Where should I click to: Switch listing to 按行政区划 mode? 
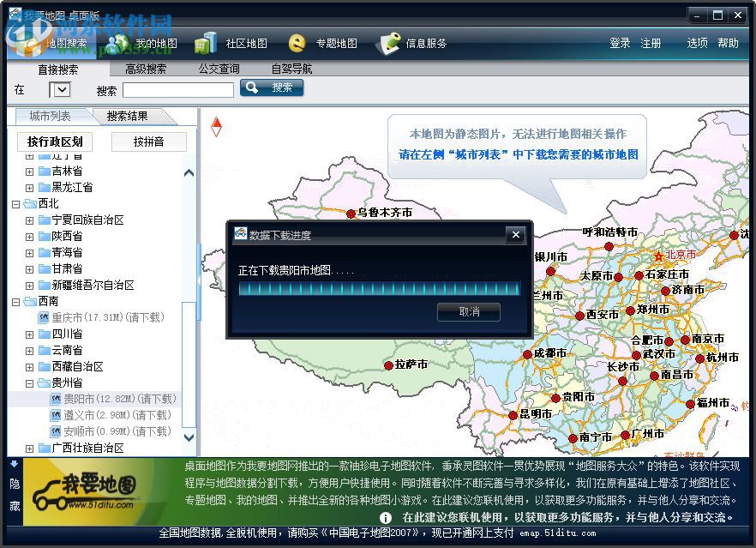click(54, 142)
